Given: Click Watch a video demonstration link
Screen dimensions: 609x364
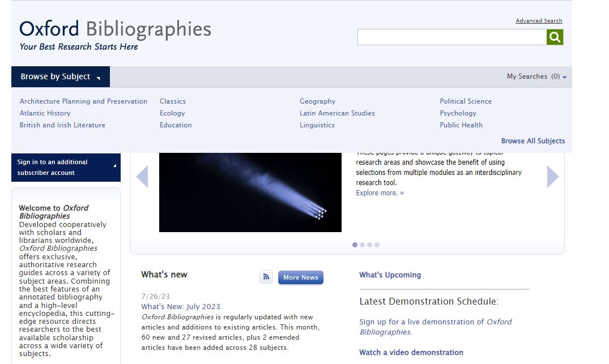Looking at the screenshot, I should (x=411, y=352).
